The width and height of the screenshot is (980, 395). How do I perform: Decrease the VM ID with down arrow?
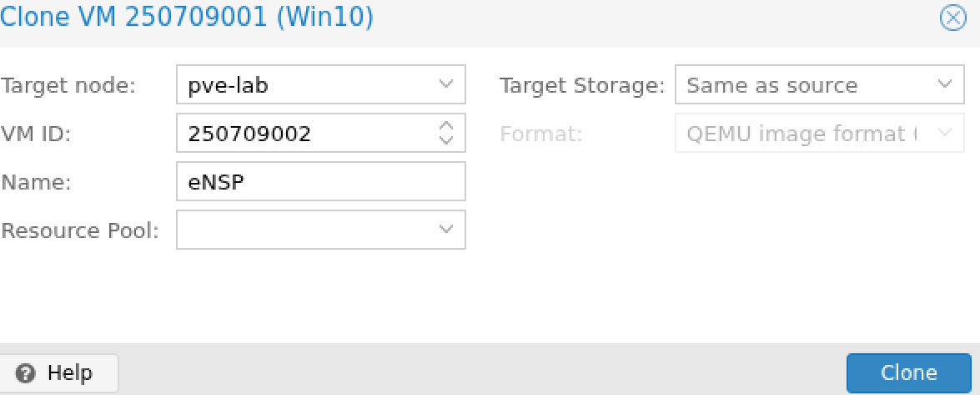tap(446, 139)
